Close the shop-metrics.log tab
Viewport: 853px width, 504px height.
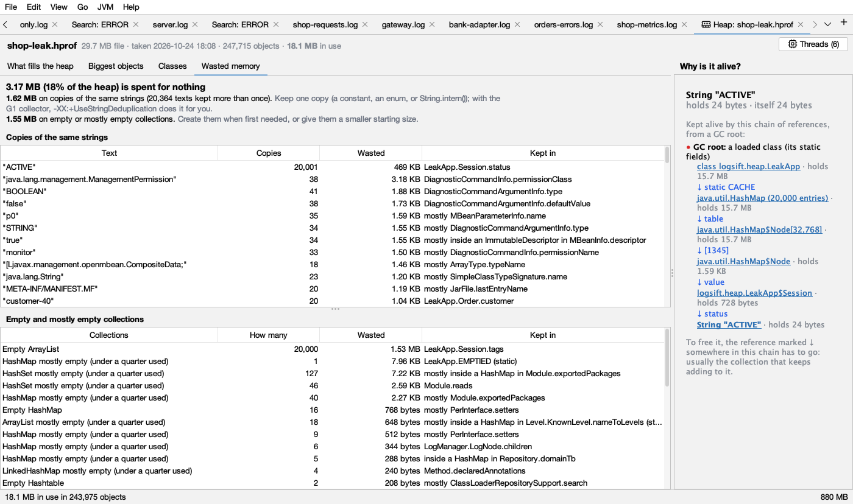pos(684,25)
